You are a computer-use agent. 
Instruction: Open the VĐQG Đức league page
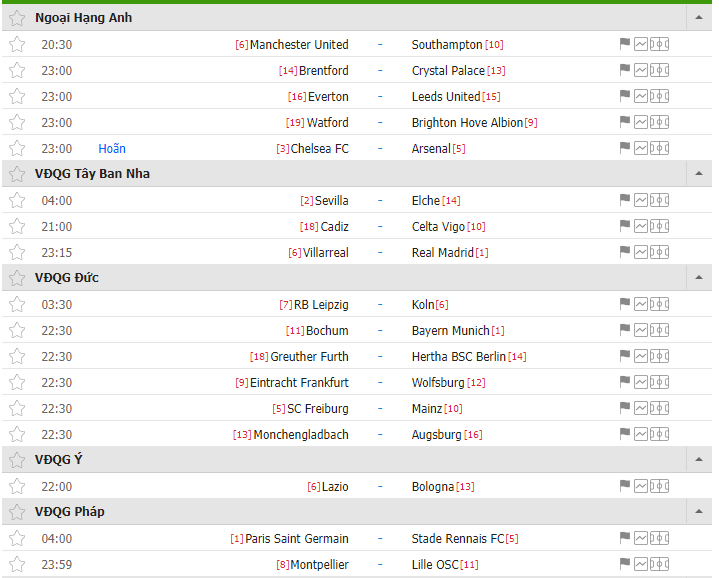coord(66,278)
